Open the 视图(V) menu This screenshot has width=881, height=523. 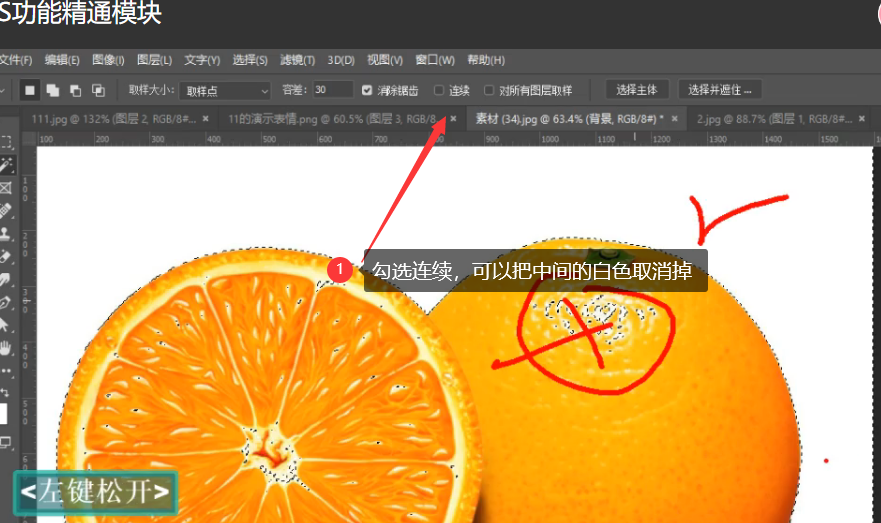tap(385, 60)
